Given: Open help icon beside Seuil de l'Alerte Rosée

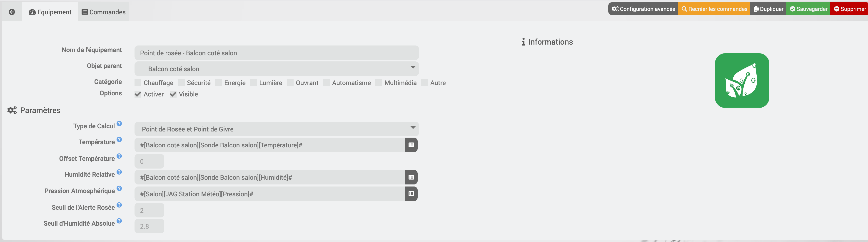Looking at the screenshot, I should click(x=119, y=205).
